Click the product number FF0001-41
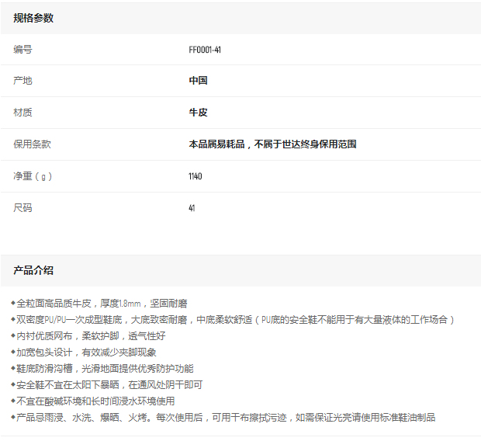481x448 pixels. [x=205, y=50]
